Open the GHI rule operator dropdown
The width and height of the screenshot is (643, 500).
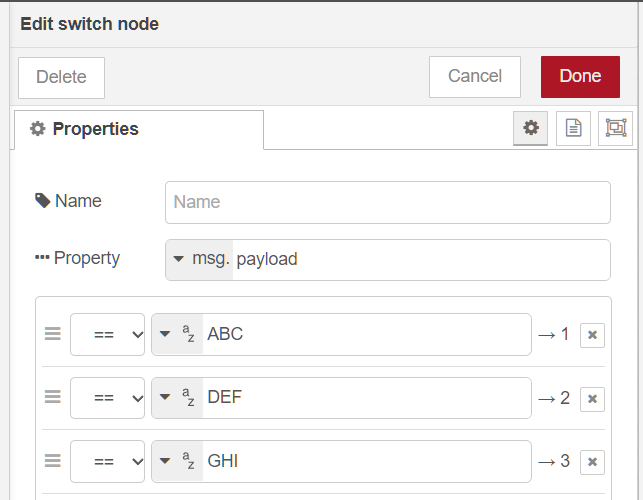click(108, 461)
